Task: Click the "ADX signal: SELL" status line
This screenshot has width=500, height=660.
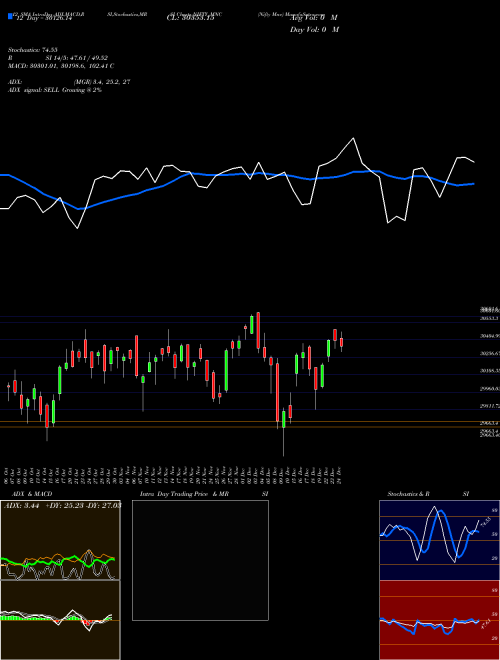Action: coord(55,90)
